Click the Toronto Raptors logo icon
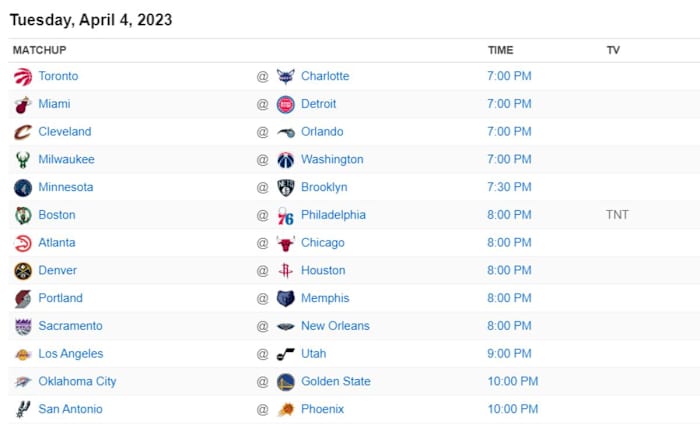 pyautogui.click(x=23, y=76)
